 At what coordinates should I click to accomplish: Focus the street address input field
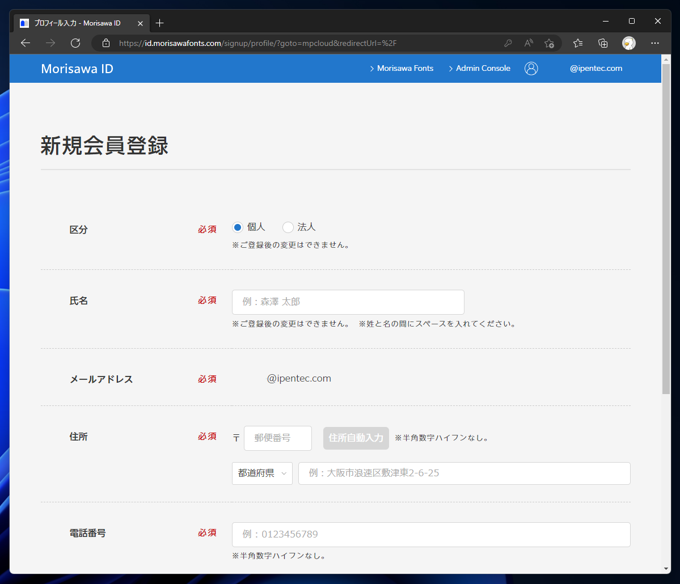pos(464,473)
